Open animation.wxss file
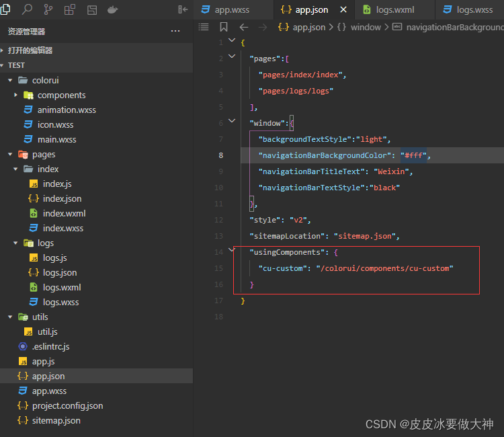Viewport: 504px width, 437px height. 67,110
